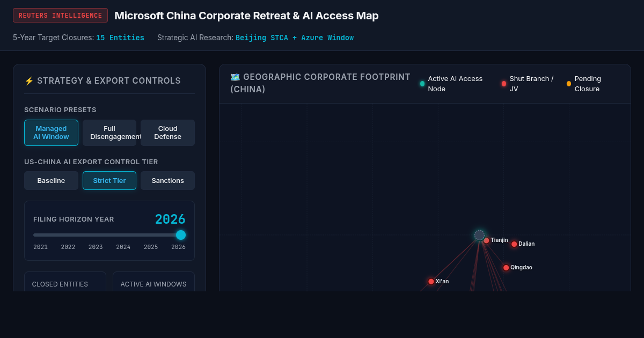Click the map emoji icon in footprint header
This screenshot has height=338, width=644.
(x=235, y=77)
